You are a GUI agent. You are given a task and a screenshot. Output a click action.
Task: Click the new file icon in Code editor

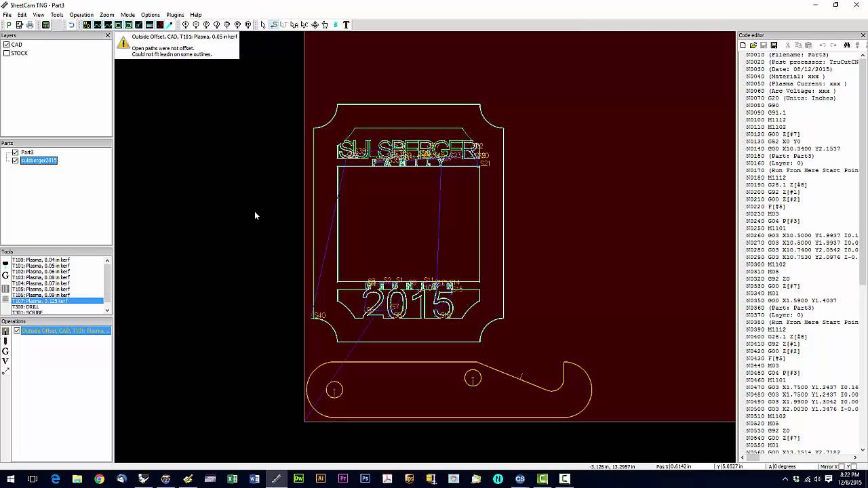(743, 45)
